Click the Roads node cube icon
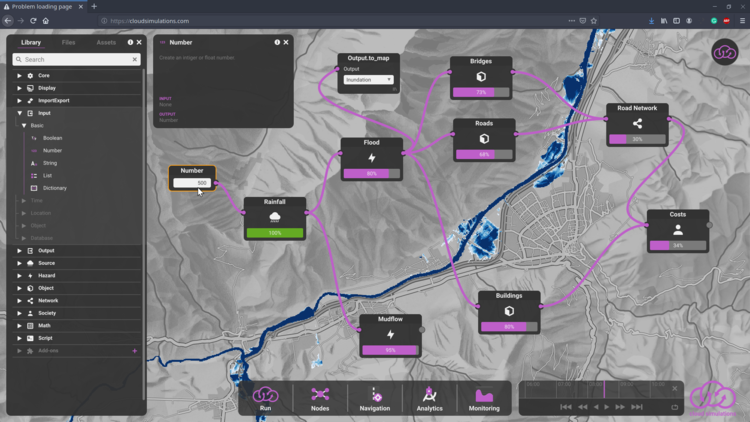 pyautogui.click(x=484, y=139)
